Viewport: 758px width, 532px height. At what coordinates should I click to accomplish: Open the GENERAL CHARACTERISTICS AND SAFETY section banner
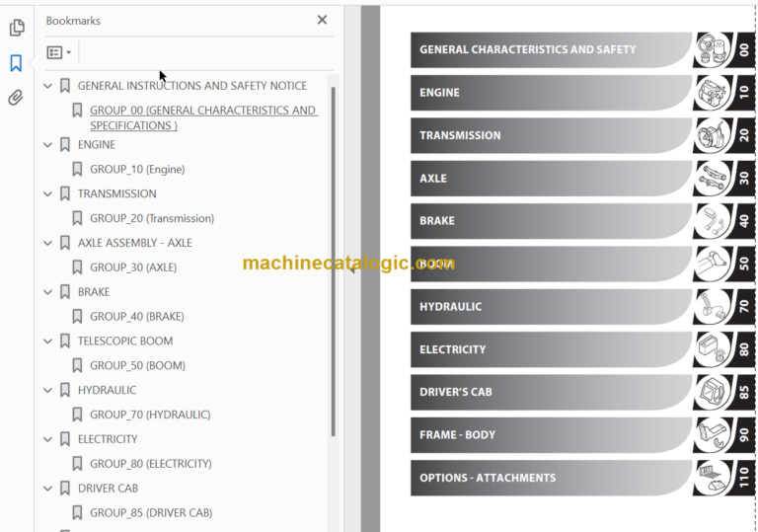551,49
